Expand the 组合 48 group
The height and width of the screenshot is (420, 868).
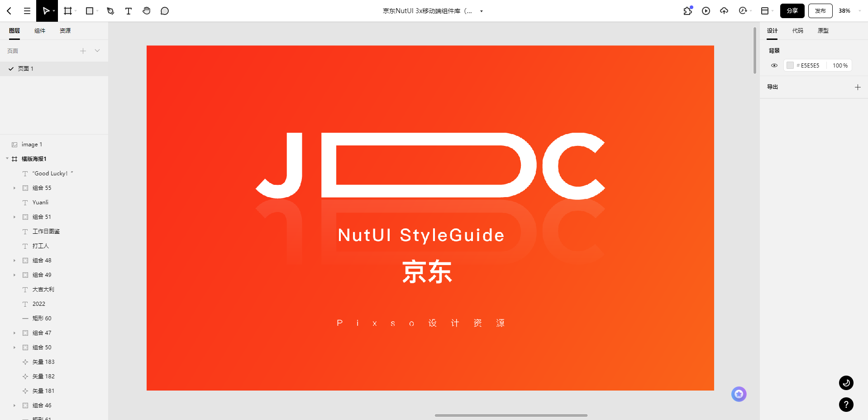coord(14,261)
